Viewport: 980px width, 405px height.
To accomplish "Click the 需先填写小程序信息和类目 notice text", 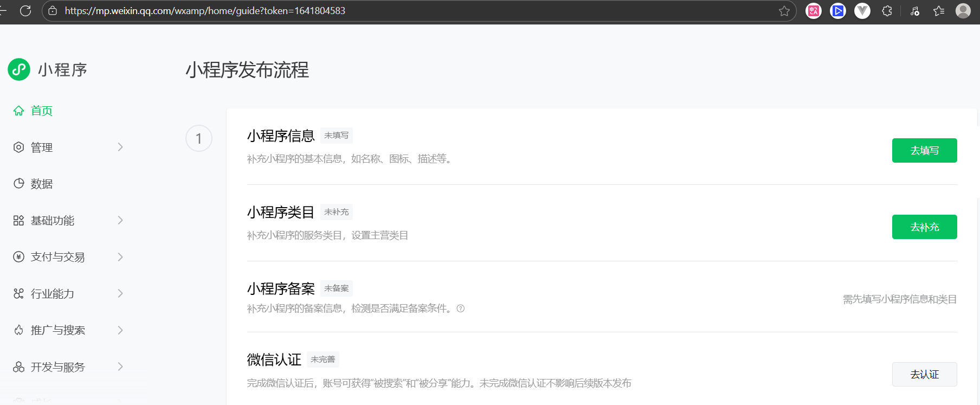I will tap(900, 299).
